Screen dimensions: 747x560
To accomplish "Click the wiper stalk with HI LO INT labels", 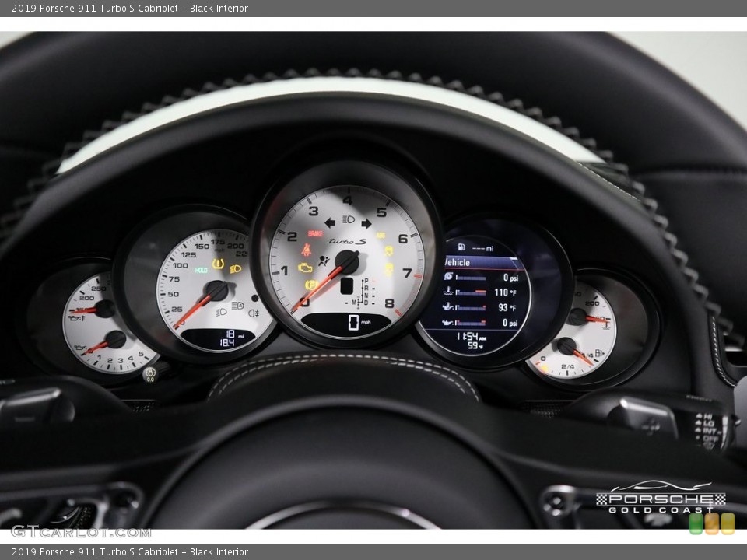I will [x=653, y=420].
